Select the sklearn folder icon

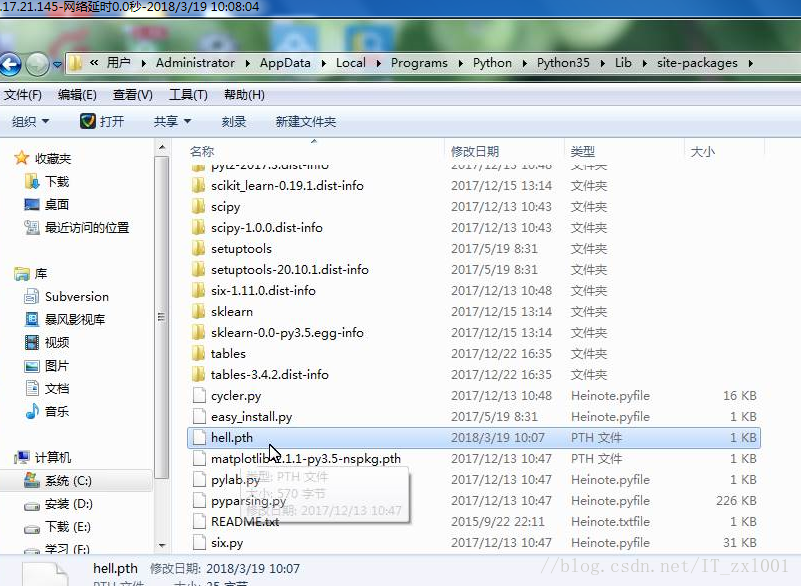pos(198,311)
